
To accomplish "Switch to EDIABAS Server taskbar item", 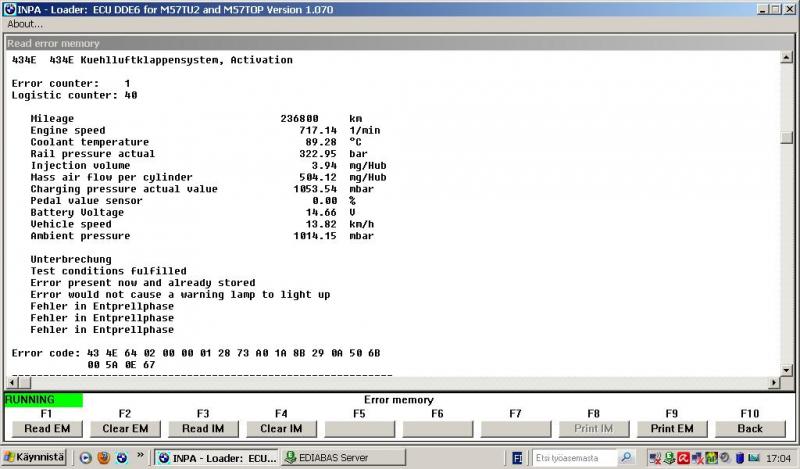I will click(x=332, y=457).
